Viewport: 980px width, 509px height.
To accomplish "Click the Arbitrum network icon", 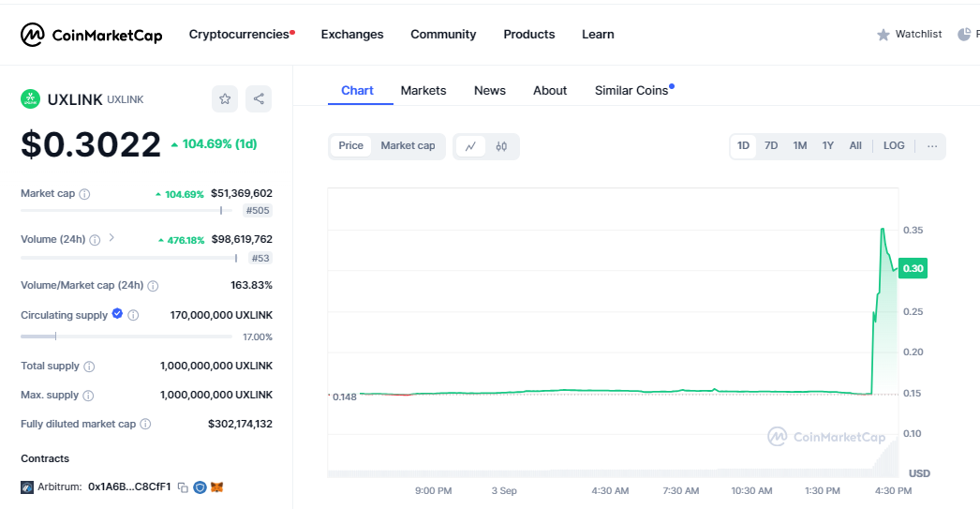I will 27,487.
